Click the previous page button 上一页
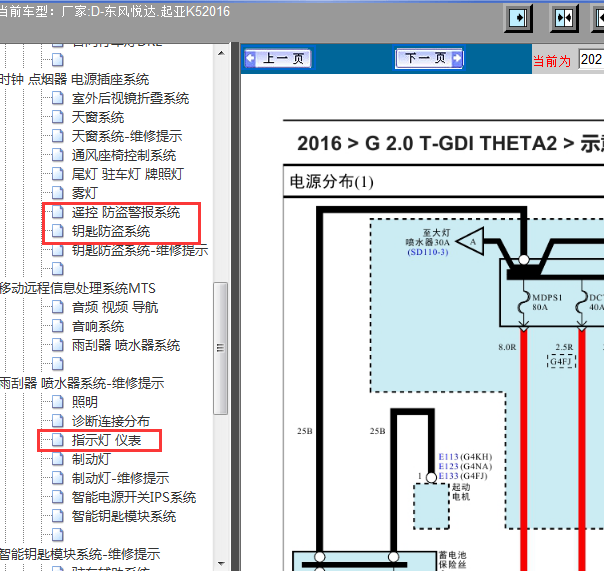604x571 pixels. [x=278, y=59]
